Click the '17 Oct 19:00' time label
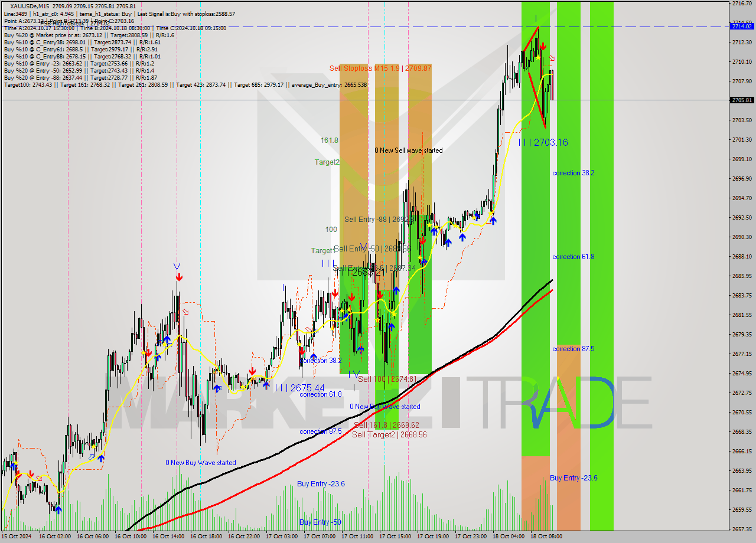 [x=432, y=537]
